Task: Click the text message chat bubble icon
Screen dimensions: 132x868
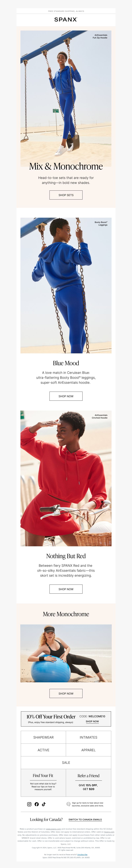Action: coord(68,804)
